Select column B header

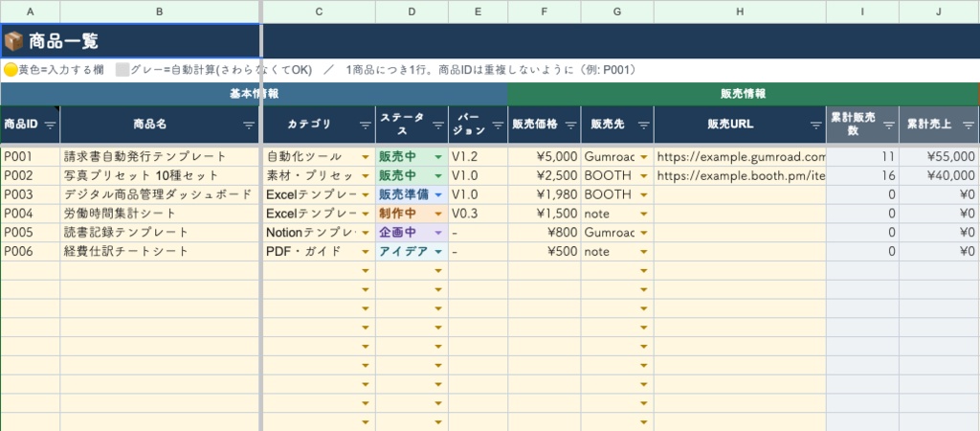[x=160, y=11]
